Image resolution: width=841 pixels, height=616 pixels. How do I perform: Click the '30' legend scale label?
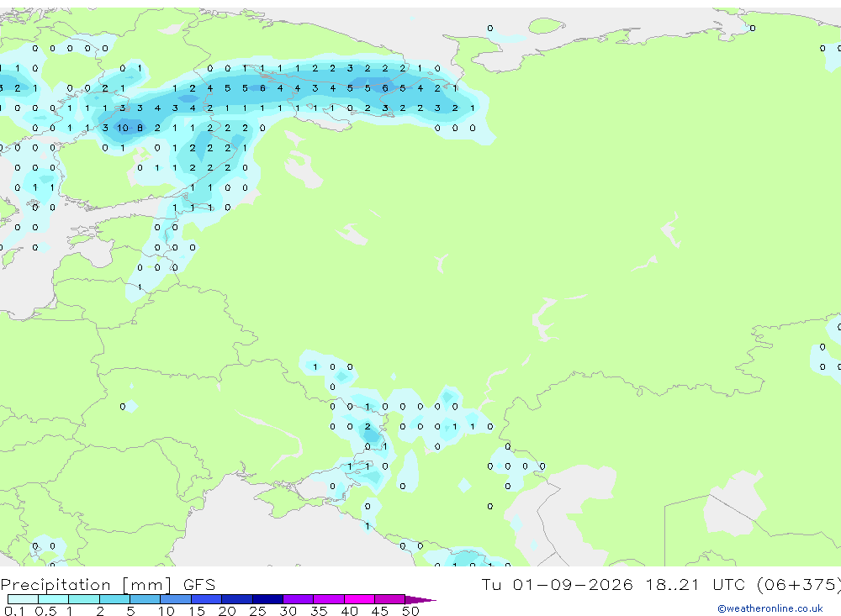(x=288, y=611)
